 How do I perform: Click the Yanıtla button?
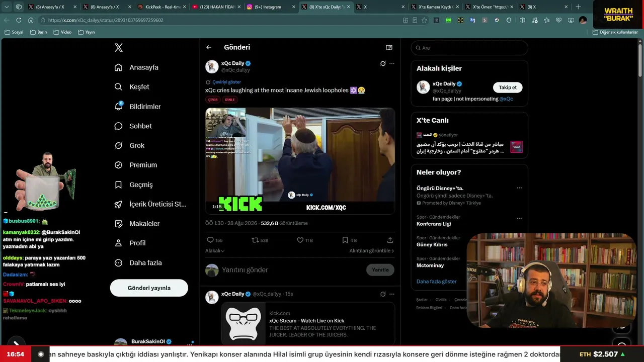tap(380, 270)
